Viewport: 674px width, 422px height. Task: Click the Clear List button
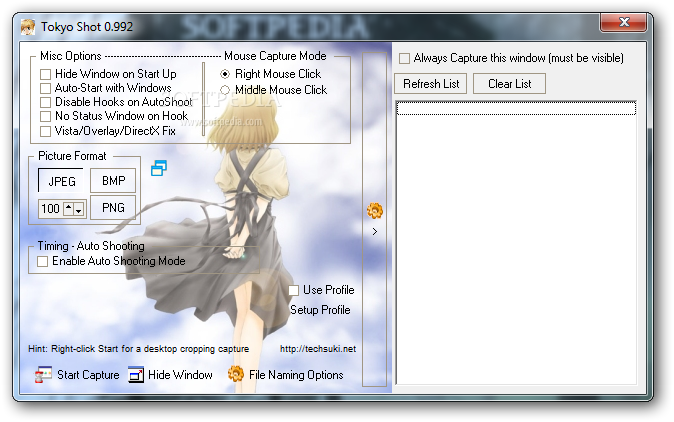point(509,83)
